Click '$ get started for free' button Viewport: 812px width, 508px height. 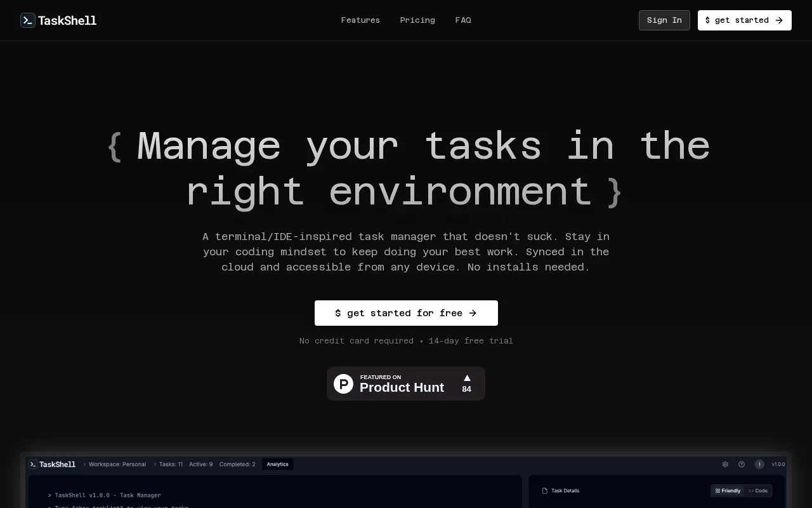[x=406, y=313]
